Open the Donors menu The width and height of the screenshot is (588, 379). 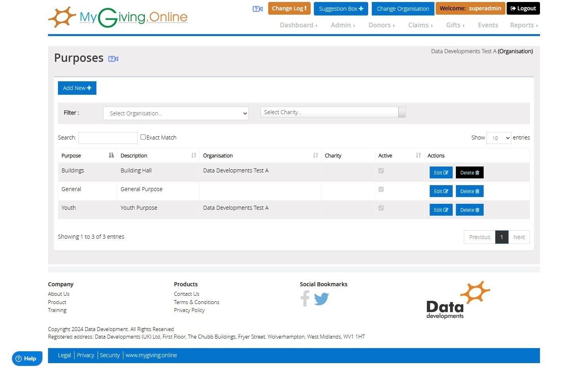click(x=381, y=25)
